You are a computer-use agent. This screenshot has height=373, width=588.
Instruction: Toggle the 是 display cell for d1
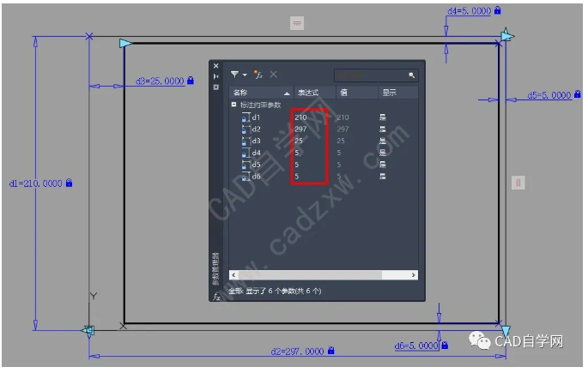coord(383,117)
